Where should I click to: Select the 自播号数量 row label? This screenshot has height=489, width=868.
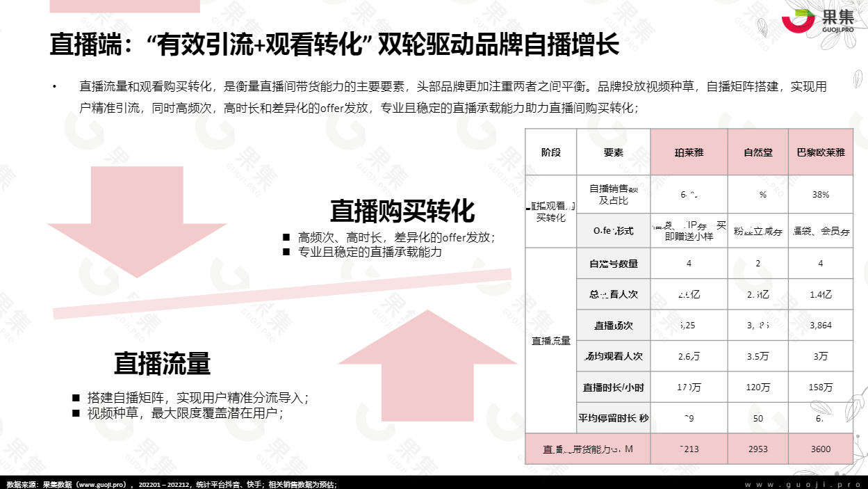[x=614, y=264]
